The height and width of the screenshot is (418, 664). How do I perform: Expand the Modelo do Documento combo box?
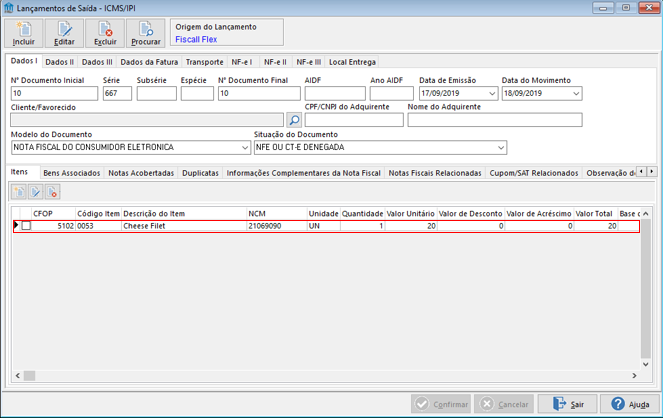[245, 147]
